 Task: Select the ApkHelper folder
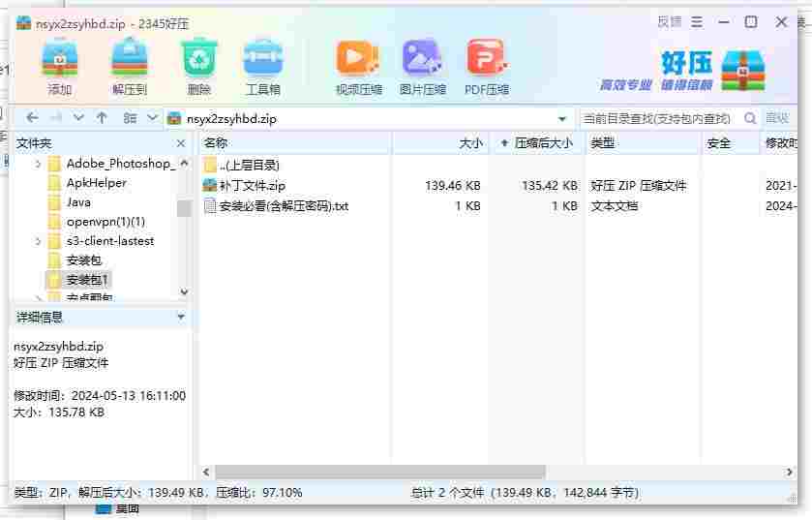coord(97,183)
